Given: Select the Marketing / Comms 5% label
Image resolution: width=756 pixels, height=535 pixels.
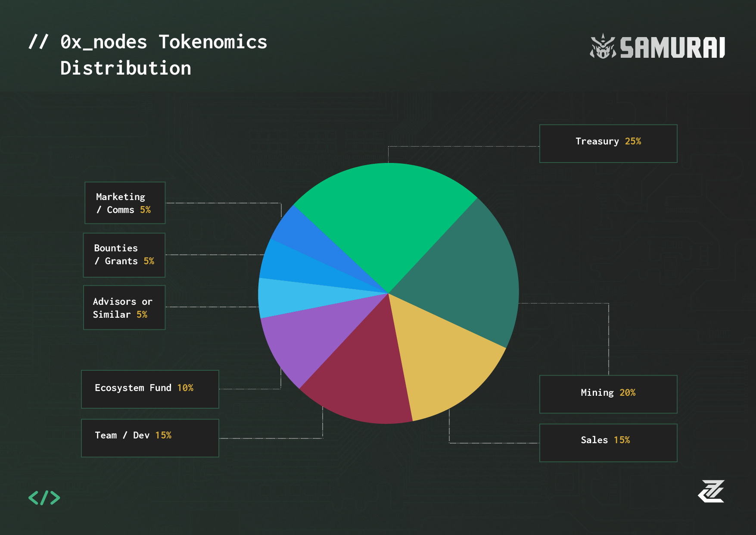Looking at the screenshot, I should (x=125, y=203).
